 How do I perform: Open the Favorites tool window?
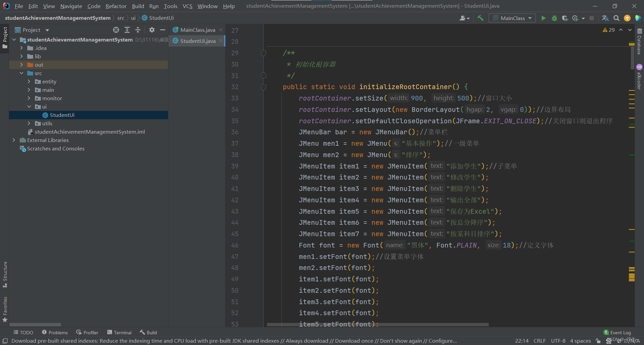click(5, 309)
